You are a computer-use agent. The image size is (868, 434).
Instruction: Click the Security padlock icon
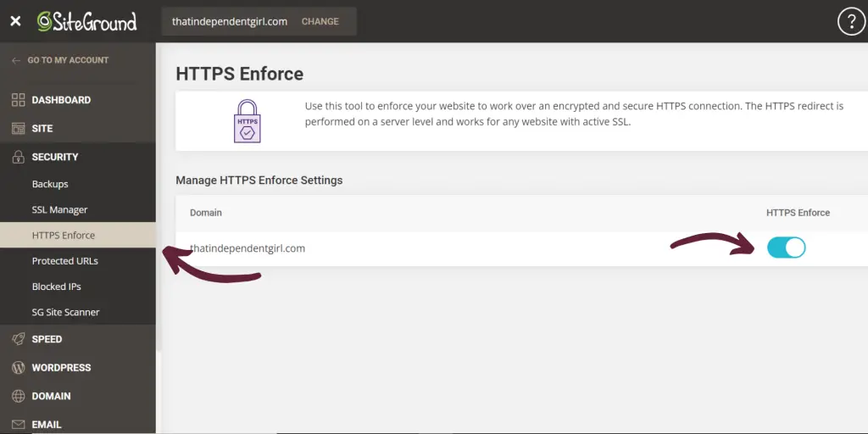tap(19, 157)
